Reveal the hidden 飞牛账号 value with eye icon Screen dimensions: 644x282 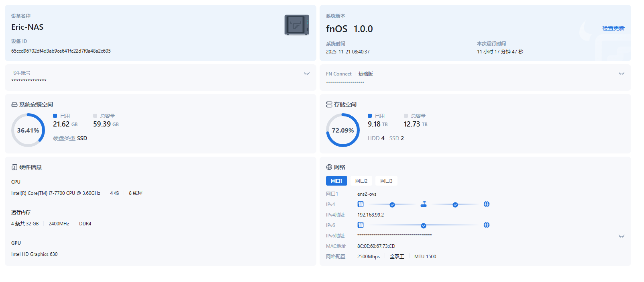coord(307,74)
